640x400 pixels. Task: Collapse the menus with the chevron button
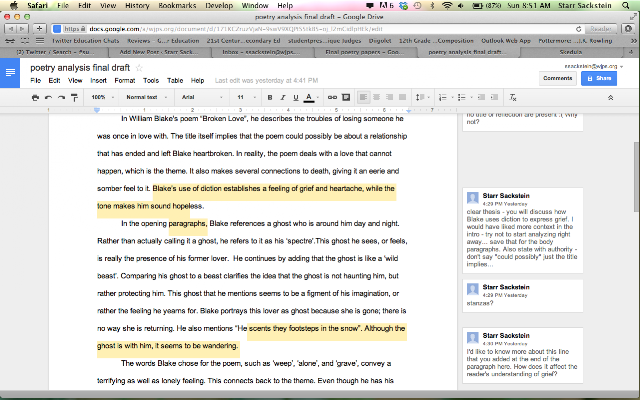coord(611,98)
